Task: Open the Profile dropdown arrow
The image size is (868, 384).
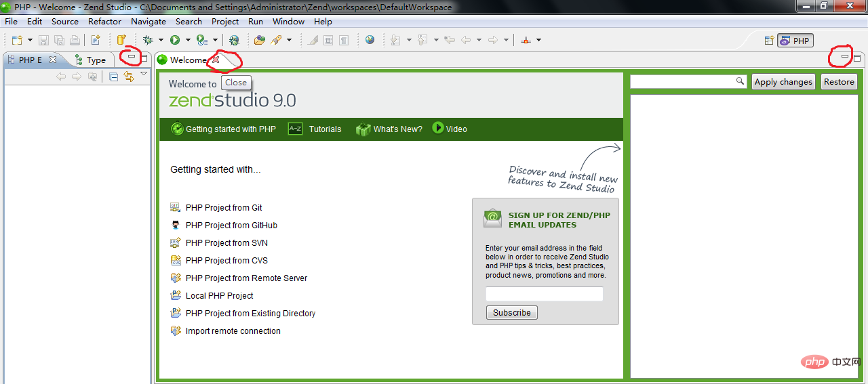Action: coord(215,41)
